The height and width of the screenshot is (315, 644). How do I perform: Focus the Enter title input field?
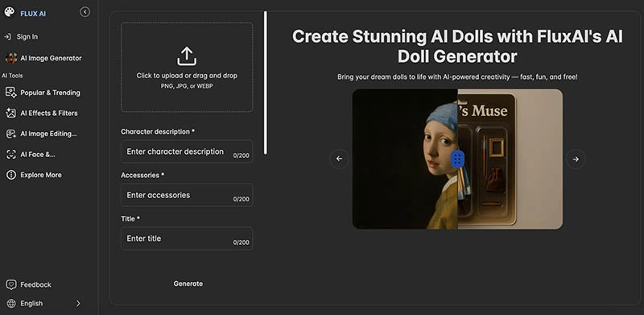tap(187, 238)
